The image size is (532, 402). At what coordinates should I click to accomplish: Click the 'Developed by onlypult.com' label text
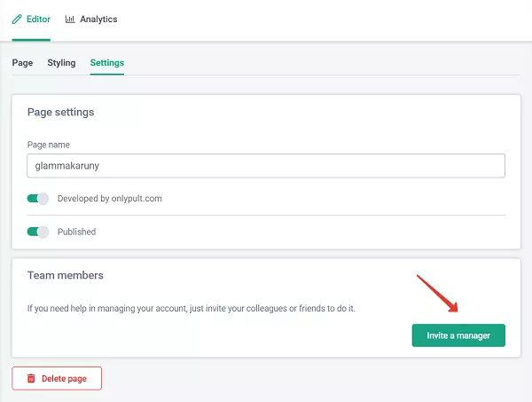[109, 199]
